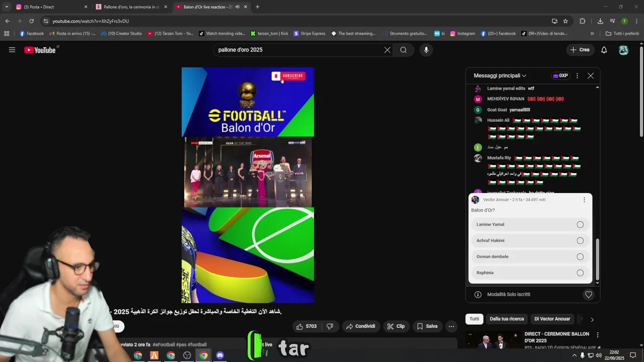Click the Subscribe overlay in the video

pos(288,76)
